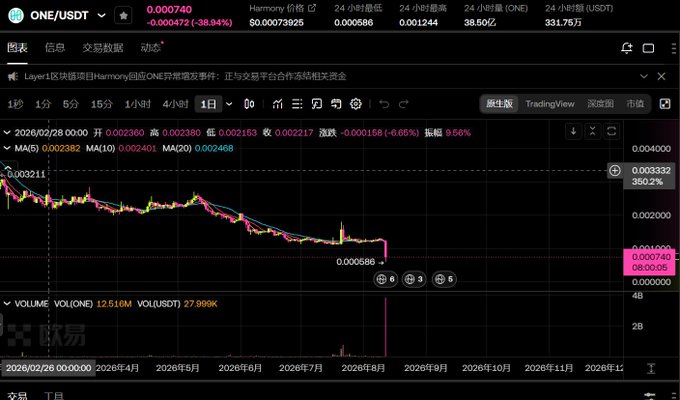Switch to the 交易数据 tab

tap(103, 47)
